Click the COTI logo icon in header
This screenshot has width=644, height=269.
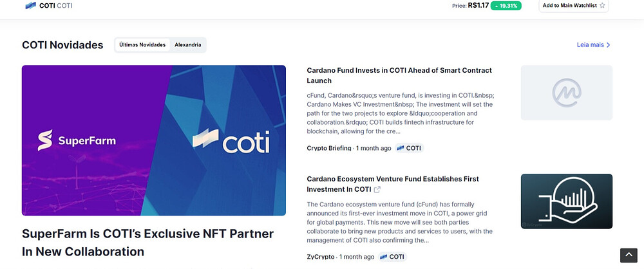(30, 6)
